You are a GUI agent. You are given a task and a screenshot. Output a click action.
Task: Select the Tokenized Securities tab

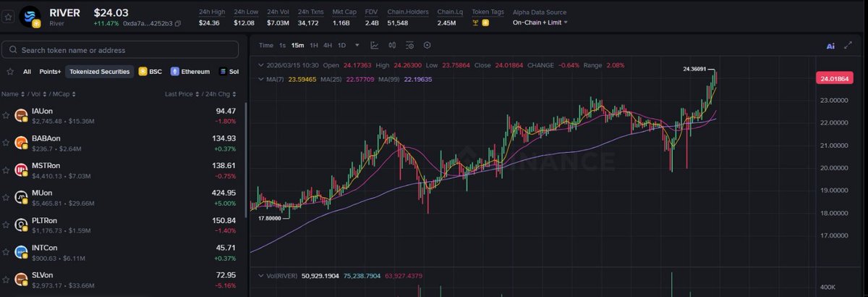click(x=99, y=72)
